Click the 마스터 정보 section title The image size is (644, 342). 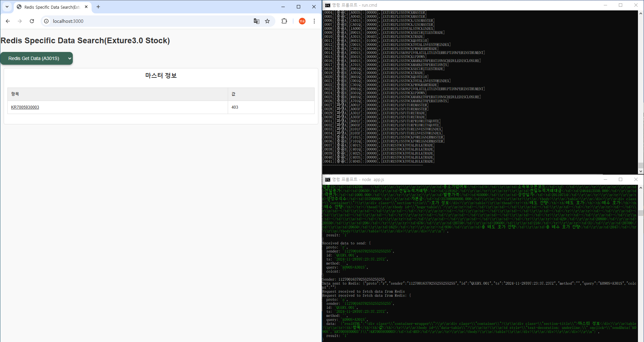pyautogui.click(x=161, y=75)
